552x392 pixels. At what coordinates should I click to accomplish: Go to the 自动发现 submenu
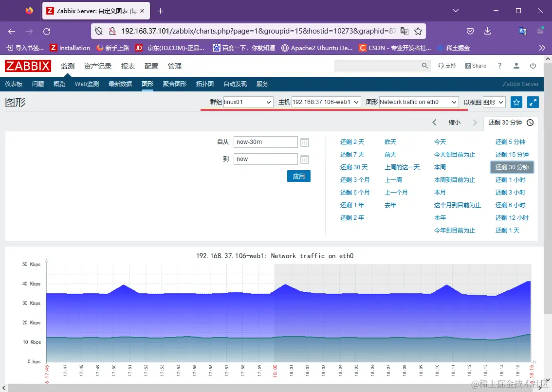click(235, 84)
